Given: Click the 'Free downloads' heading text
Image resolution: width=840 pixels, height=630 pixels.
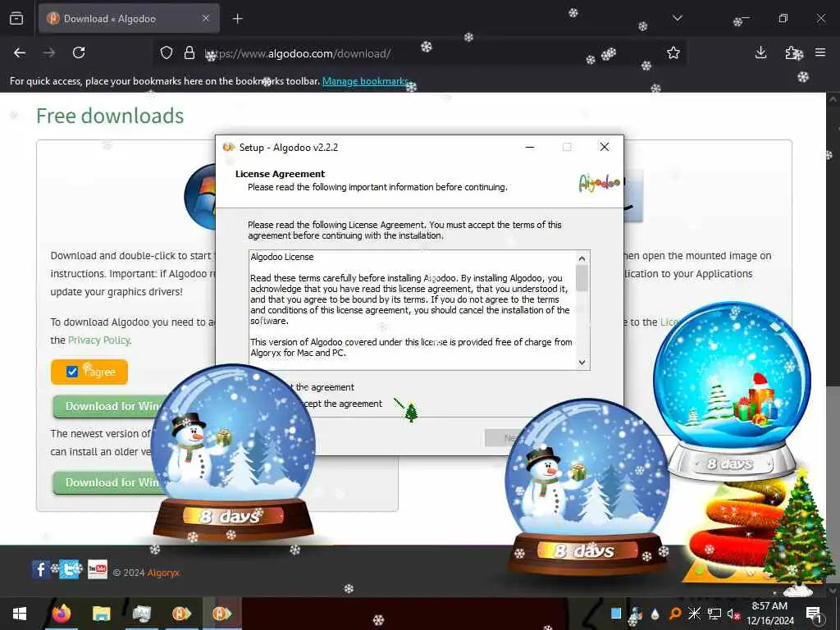Looking at the screenshot, I should click(111, 116).
